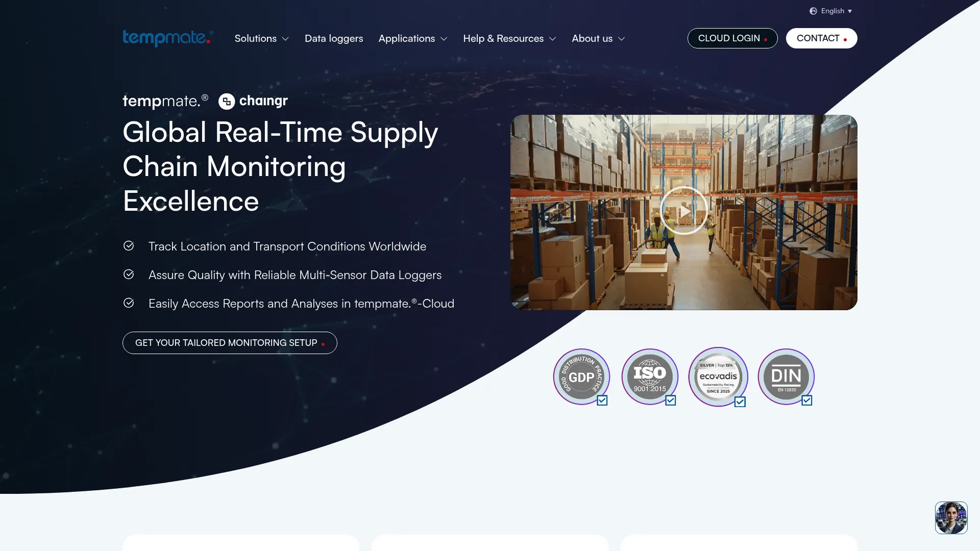980x551 pixels.
Task: Click the checkmark on DIN badge
Action: [x=807, y=400]
